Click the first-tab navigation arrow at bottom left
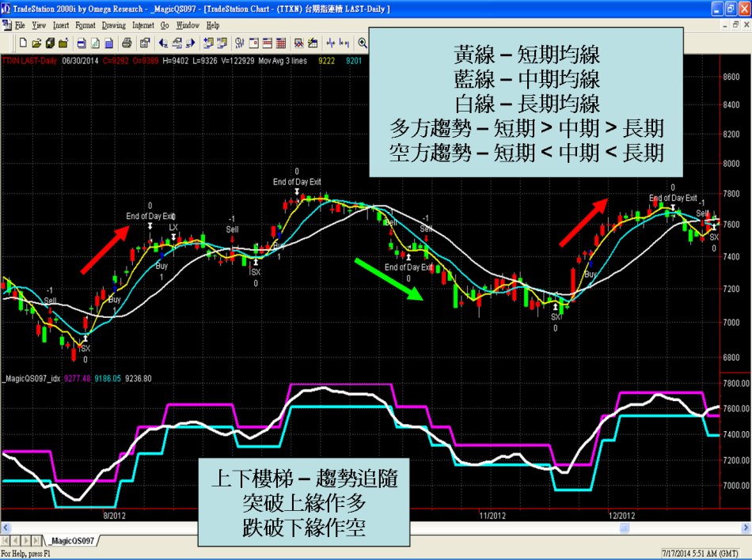Viewport: 752px width, 560px height. point(6,541)
